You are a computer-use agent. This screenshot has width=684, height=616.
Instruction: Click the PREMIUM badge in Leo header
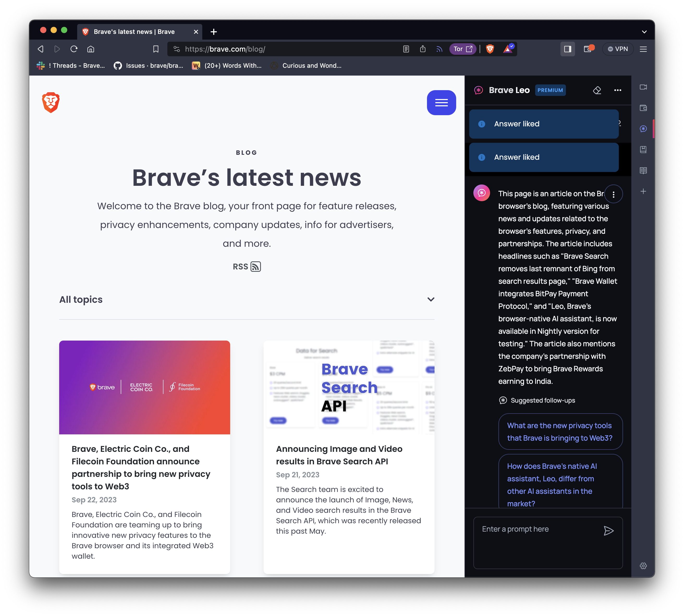550,90
